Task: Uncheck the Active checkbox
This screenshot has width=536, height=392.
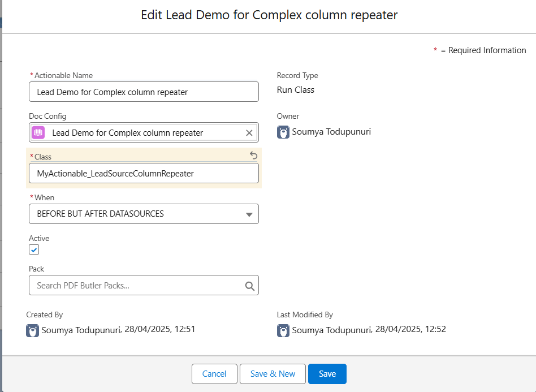Action: click(x=34, y=249)
